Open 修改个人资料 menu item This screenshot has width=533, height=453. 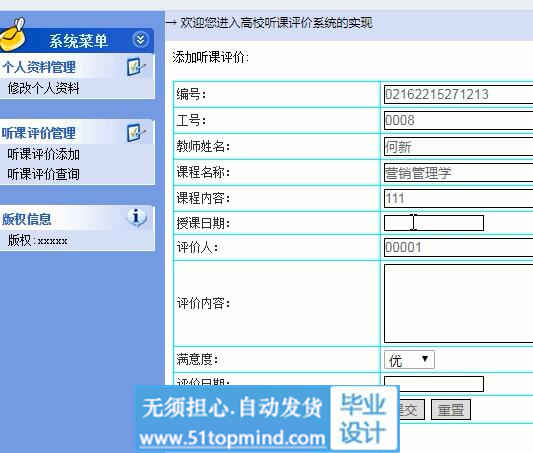pyautogui.click(x=44, y=88)
